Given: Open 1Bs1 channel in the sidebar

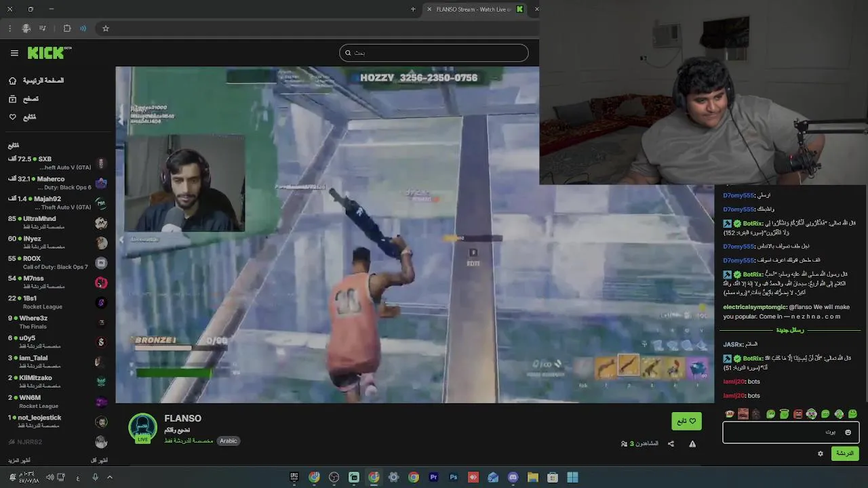Looking at the screenshot, I should (56, 302).
